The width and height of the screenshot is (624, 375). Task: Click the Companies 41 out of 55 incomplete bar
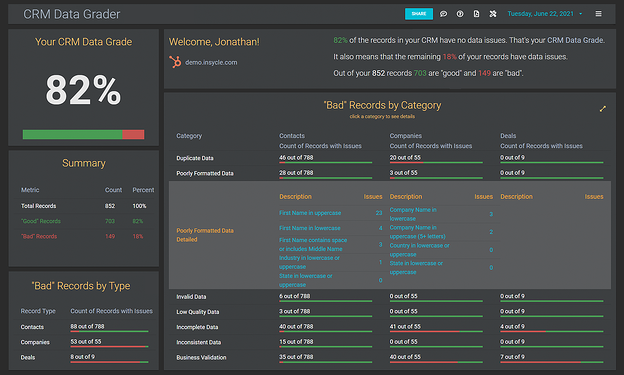(x=436, y=331)
